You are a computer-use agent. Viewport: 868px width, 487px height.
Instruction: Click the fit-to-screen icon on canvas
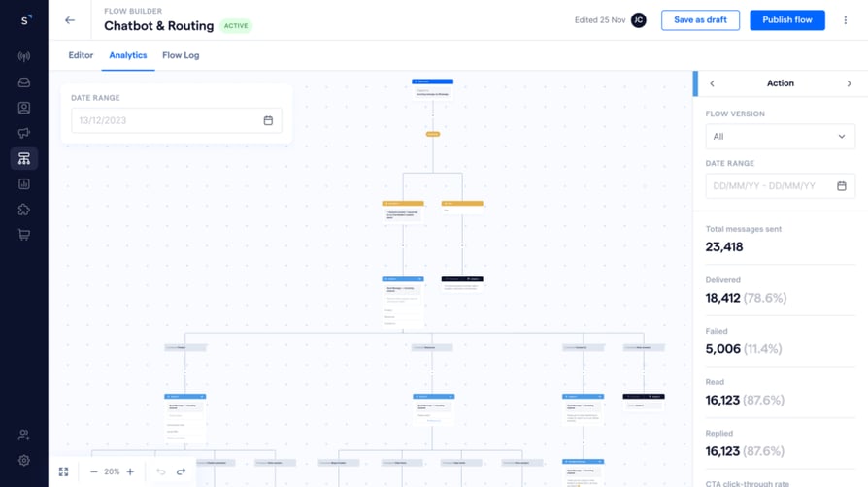click(64, 471)
